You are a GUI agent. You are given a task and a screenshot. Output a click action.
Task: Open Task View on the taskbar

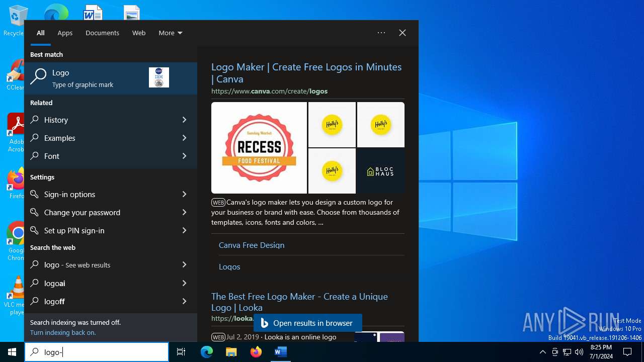181,352
